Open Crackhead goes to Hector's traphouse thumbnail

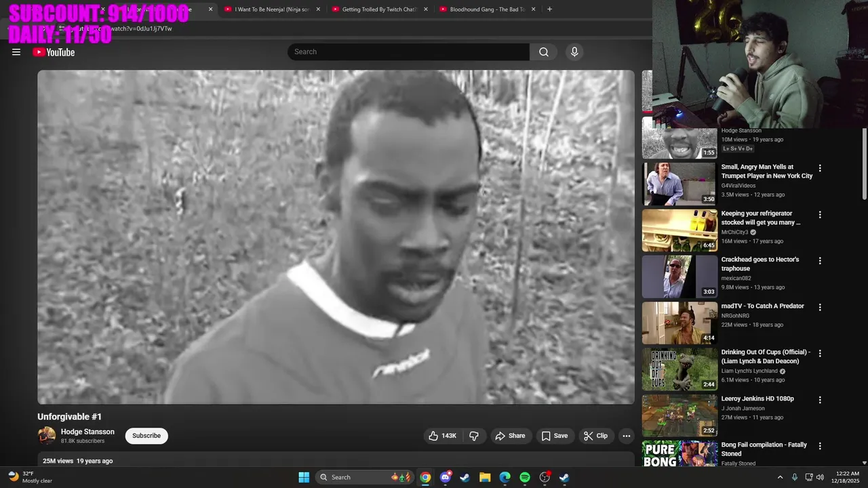(679, 277)
